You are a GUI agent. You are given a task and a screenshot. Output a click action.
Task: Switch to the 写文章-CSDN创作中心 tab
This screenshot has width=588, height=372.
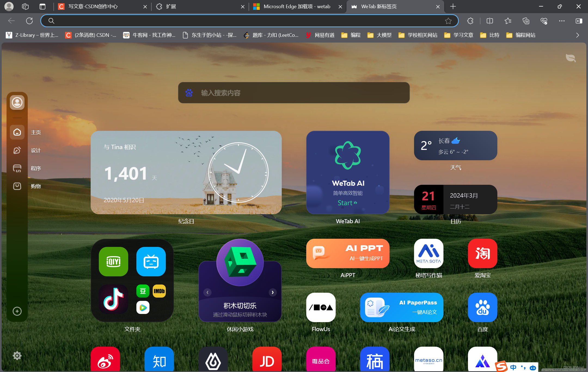(x=93, y=7)
